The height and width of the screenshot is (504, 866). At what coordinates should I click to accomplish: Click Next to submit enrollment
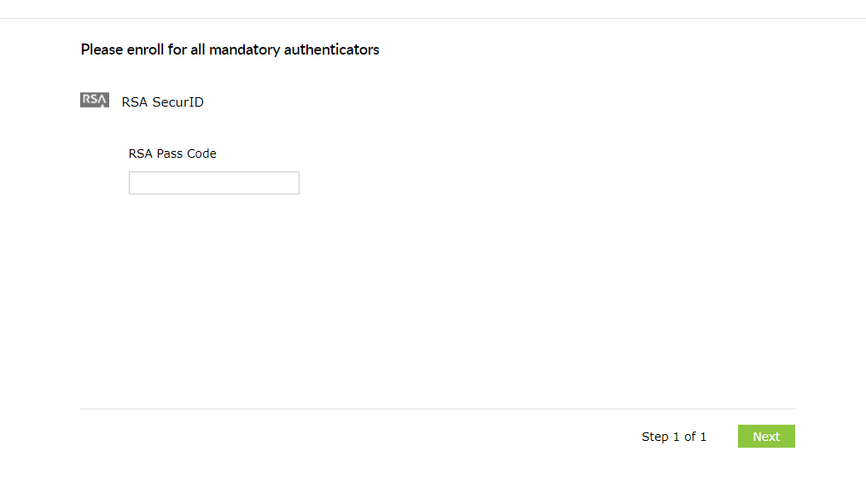point(765,436)
